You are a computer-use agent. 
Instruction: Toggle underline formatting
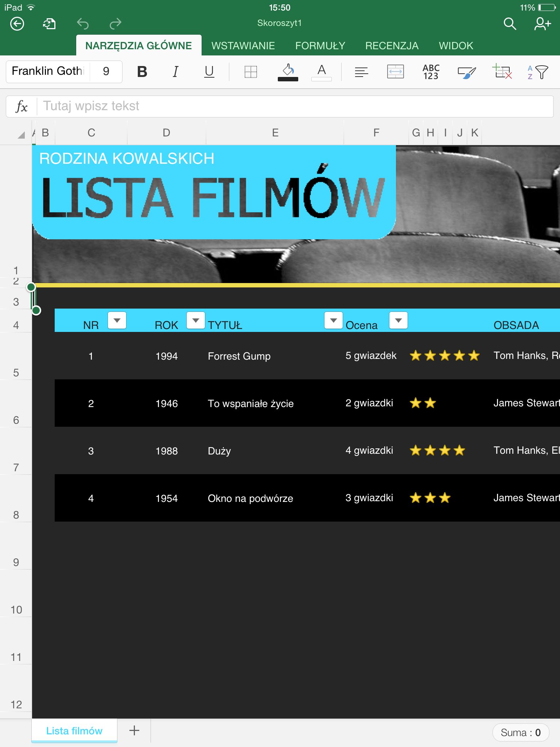(209, 71)
